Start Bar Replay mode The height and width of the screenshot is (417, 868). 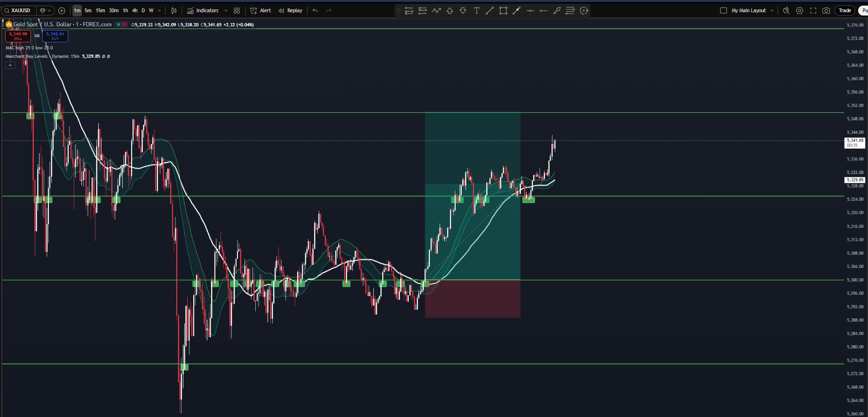pyautogui.click(x=290, y=10)
